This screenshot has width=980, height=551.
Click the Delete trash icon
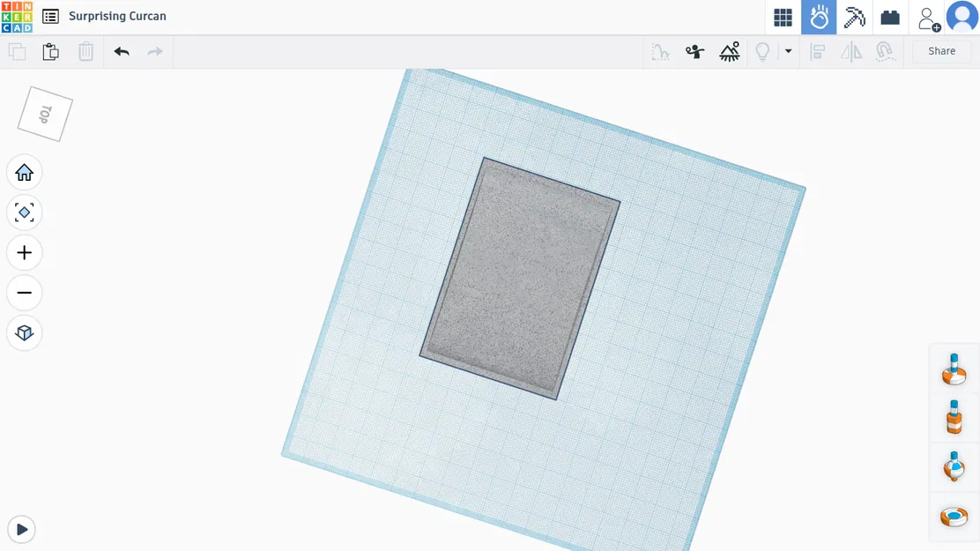(x=85, y=51)
